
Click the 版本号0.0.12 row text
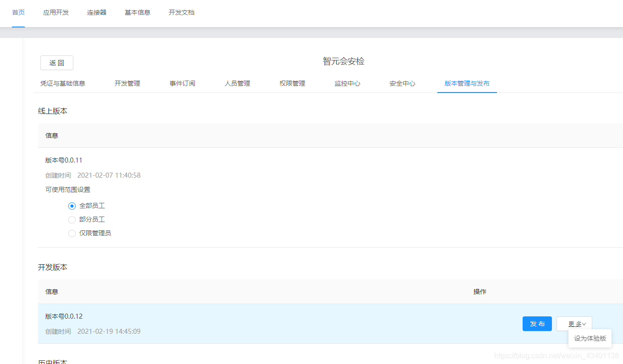click(x=64, y=316)
